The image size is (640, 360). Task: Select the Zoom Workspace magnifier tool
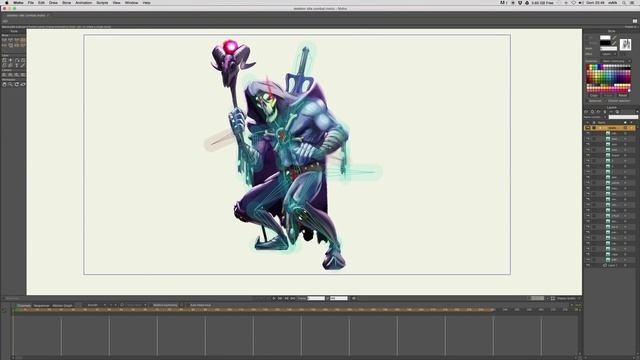coord(10,84)
